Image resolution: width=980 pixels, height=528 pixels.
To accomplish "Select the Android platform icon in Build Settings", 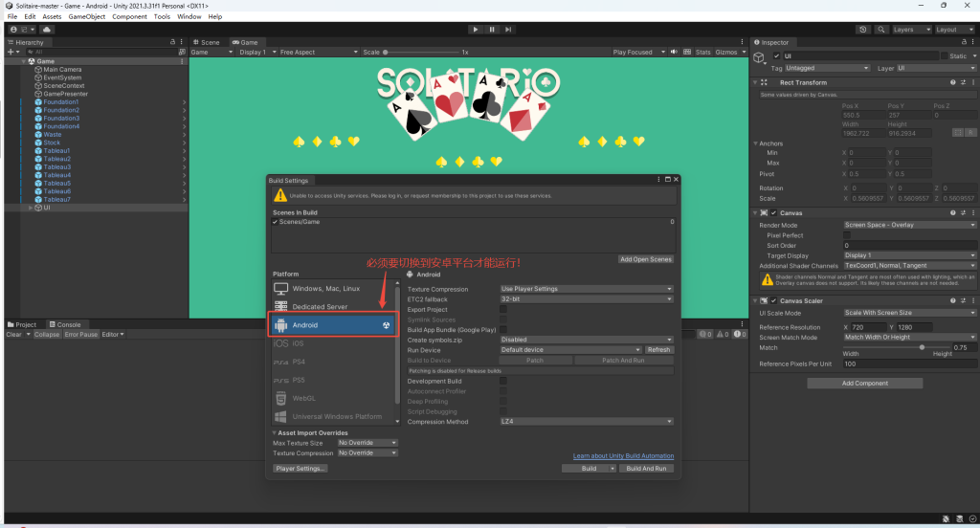I will 280,325.
